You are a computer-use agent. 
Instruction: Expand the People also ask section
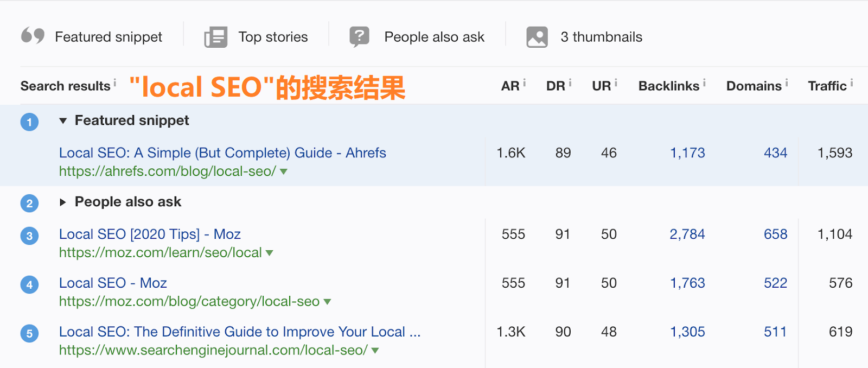(x=62, y=202)
